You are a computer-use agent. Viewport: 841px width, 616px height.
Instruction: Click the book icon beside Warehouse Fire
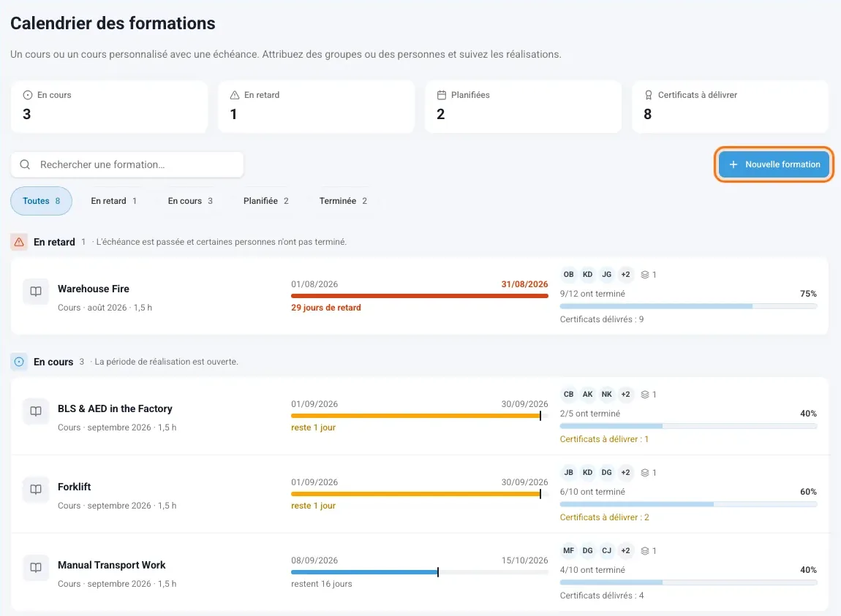point(36,292)
